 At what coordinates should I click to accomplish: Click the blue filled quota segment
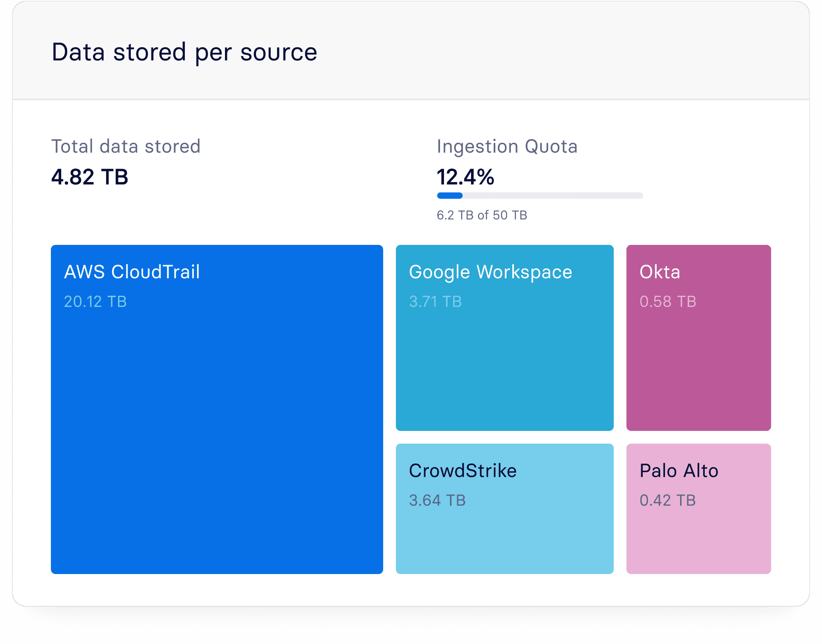pyautogui.click(x=450, y=196)
